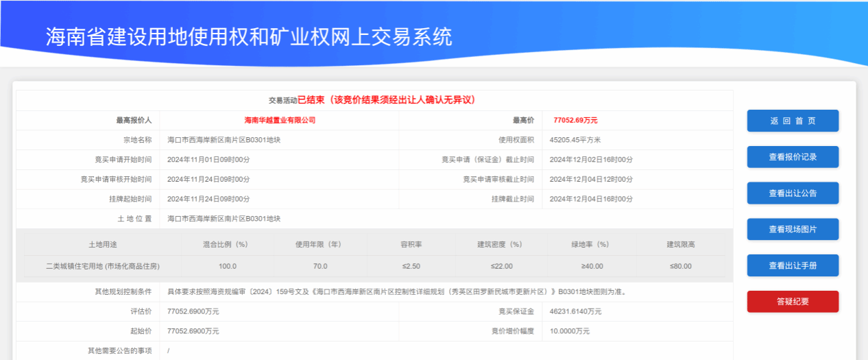The image size is (868, 360).
Task: Click the 返回首页 button
Action: [x=793, y=121]
